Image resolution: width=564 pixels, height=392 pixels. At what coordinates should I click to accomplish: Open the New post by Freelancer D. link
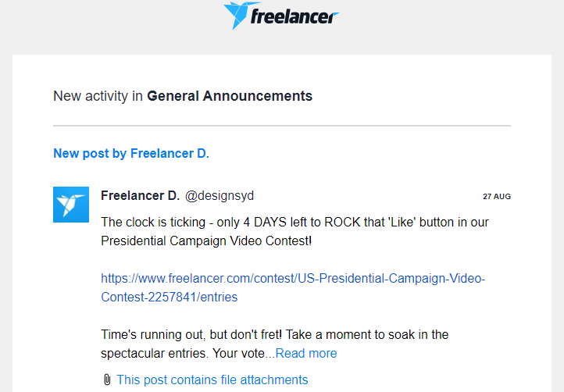[131, 154]
